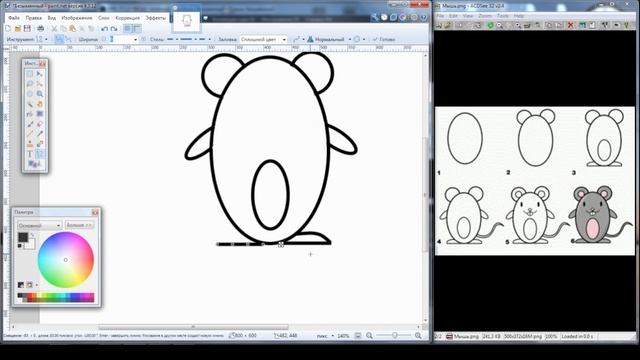Click the Cut scissors icon
Viewport: 640px width, 360px height.
[54, 29]
